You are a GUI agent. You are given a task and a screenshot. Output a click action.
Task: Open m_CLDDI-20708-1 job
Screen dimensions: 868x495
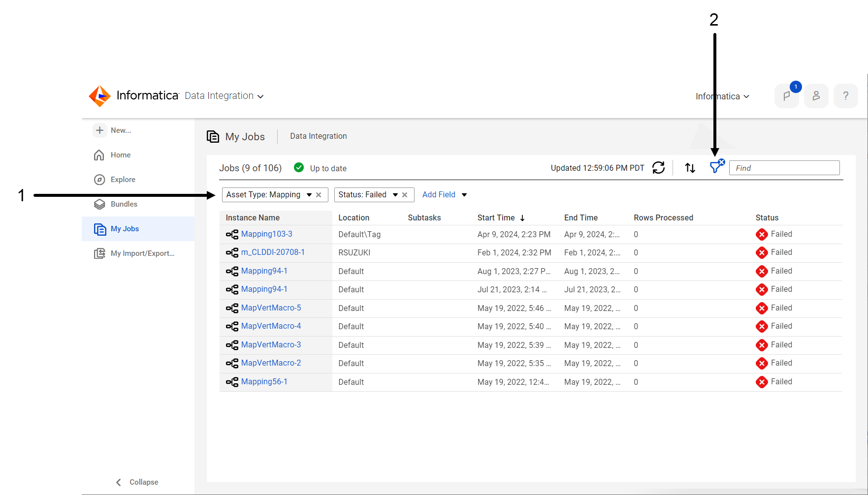pyautogui.click(x=273, y=252)
